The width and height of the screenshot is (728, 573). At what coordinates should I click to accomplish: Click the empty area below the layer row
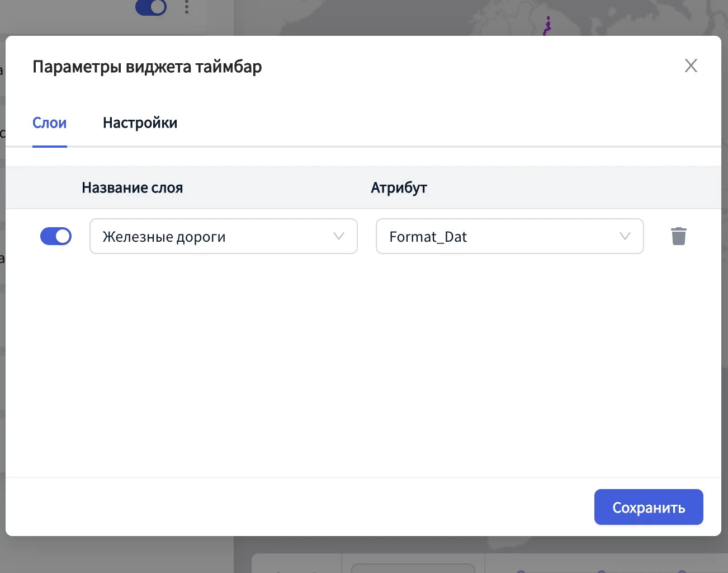click(x=363, y=364)
